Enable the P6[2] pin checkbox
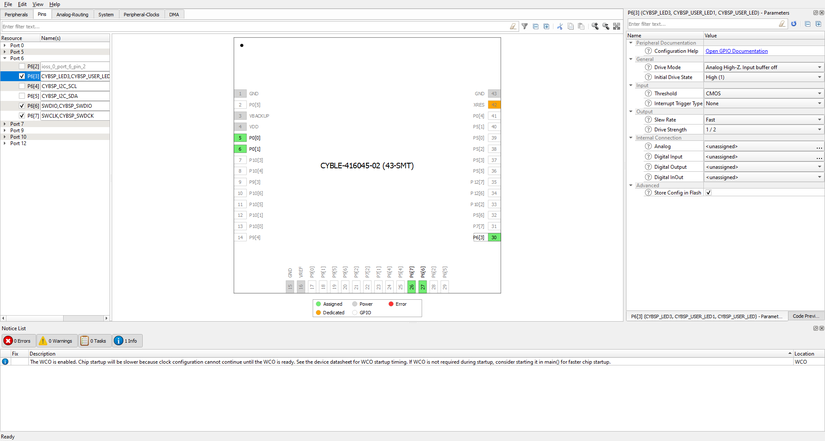Screen dimensions: 825x441 click(x=22, y=67)
